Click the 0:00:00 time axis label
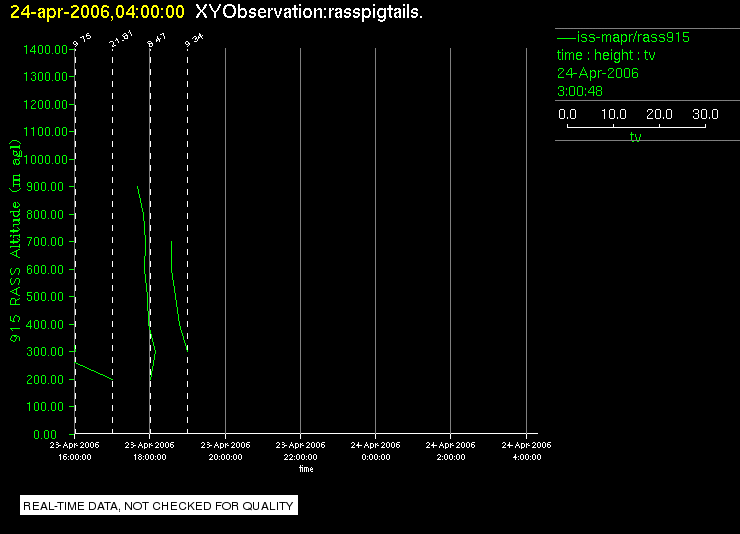The height and width of the screenshot is (534, 740). (376, 457)
